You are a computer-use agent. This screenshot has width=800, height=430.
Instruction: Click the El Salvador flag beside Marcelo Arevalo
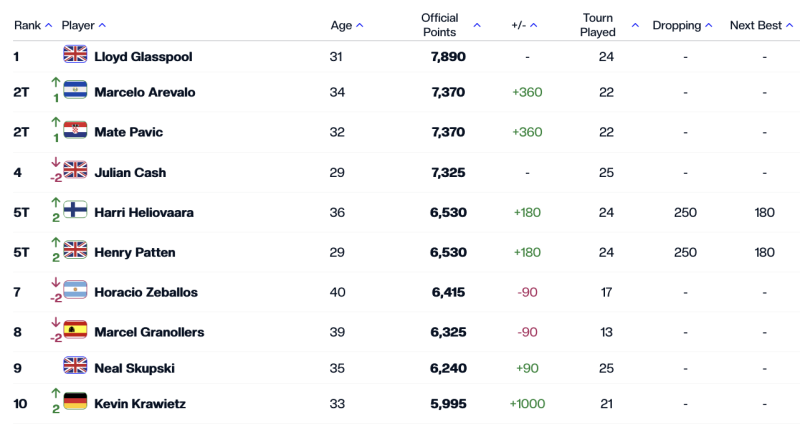point(75,91)
